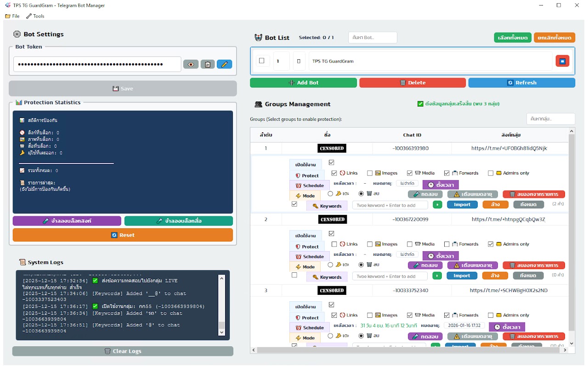588x366 pixels.
Task: Open the Tools menu
Action: 35,16
